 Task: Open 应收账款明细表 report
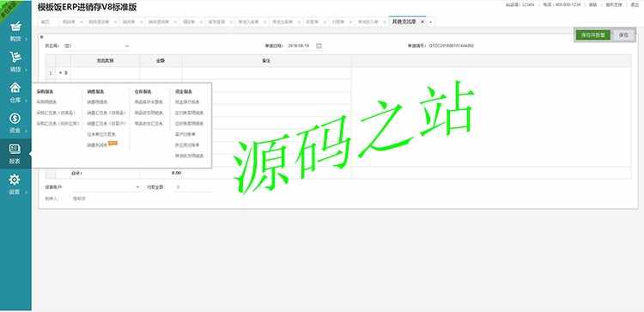(190, 123)
